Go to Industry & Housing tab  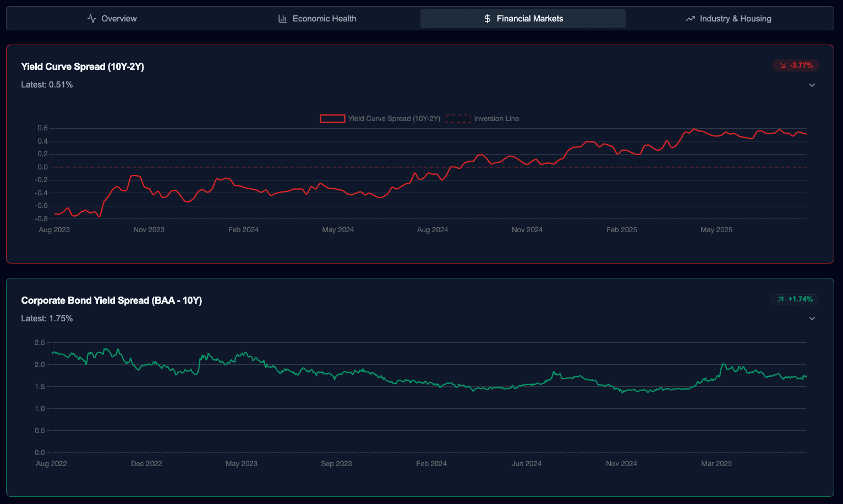[x=729, y=19]
